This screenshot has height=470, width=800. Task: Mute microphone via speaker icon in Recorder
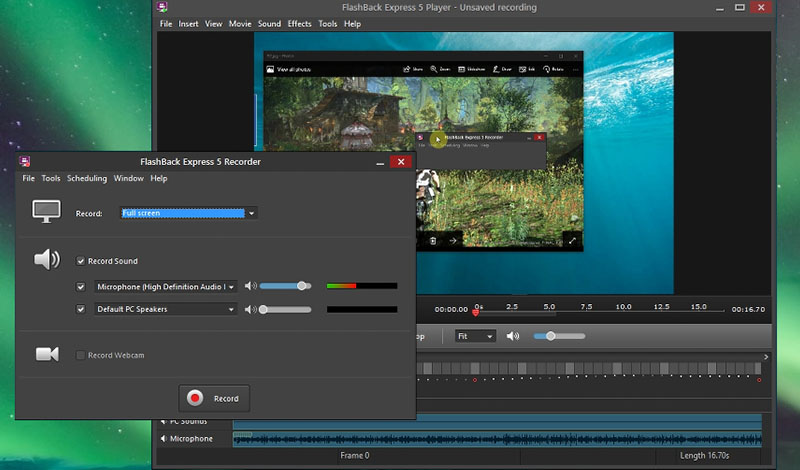click(x=251, y=286)
